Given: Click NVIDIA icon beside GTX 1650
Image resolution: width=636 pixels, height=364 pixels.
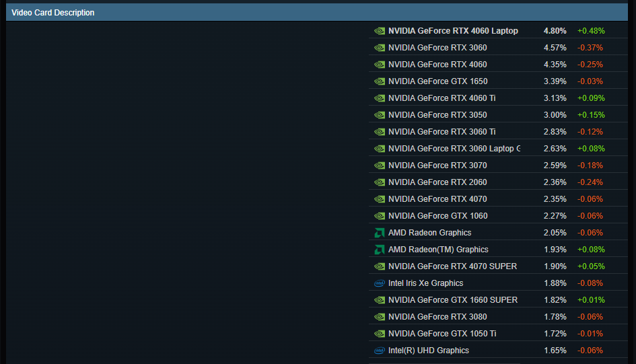Looking at the screenshot, I should pyautogui.click(x=380, y=81).
